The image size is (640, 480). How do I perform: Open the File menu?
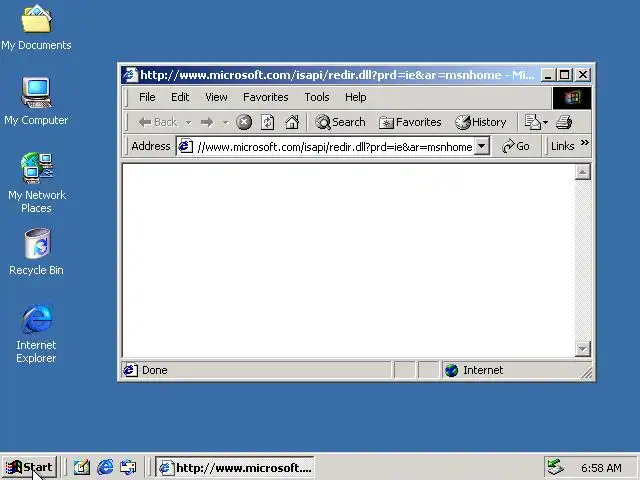[147, 97]
